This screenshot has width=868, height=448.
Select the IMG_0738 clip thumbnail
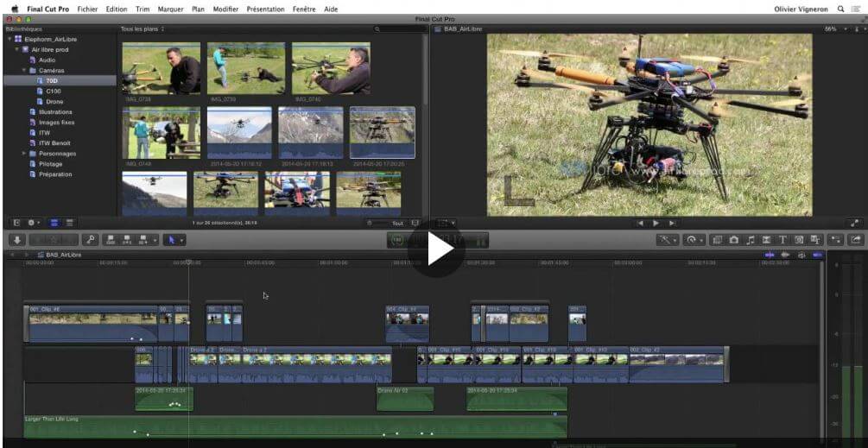point(162,69)
